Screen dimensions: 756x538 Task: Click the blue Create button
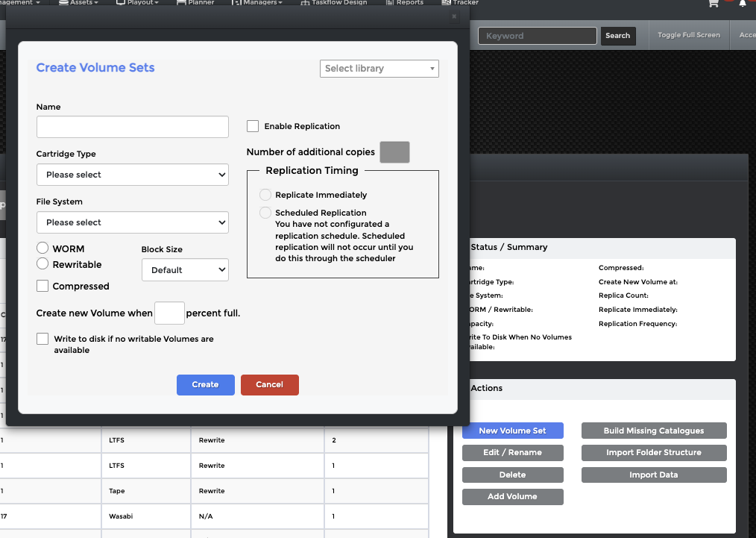[205, 385]
